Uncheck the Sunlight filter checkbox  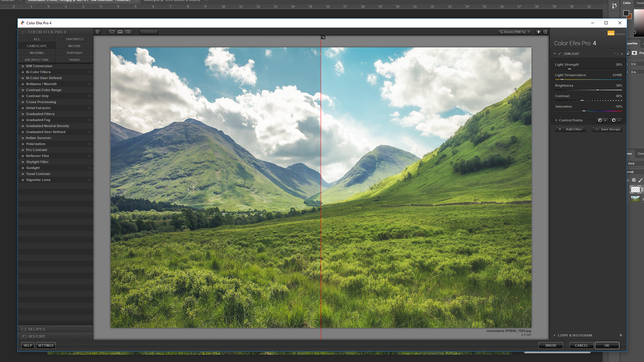(559, 54)
